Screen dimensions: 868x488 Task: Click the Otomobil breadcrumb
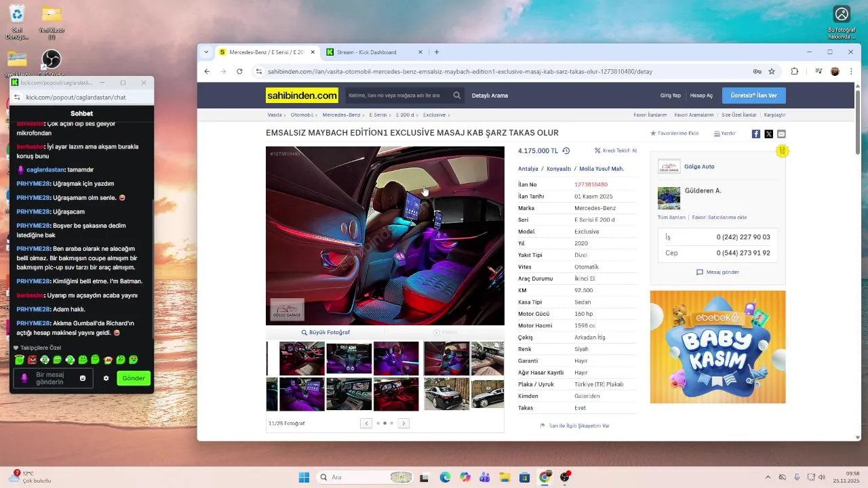click(302, 115)
